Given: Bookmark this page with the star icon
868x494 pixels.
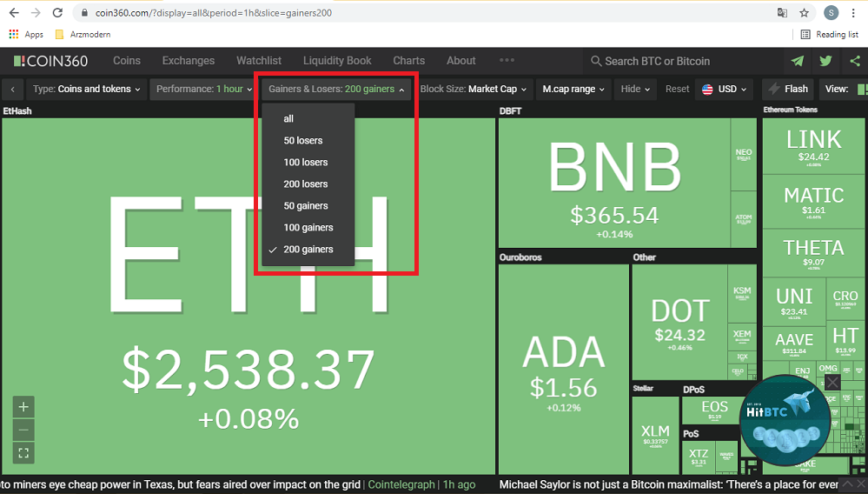Looking at the screenshot, I should click(x=804, y=13).
